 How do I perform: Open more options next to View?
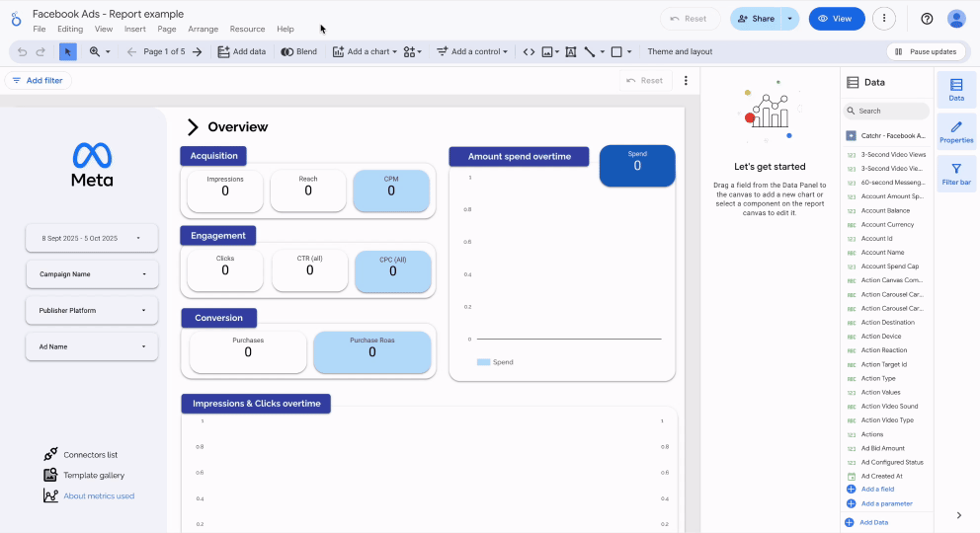coord(884,19)
